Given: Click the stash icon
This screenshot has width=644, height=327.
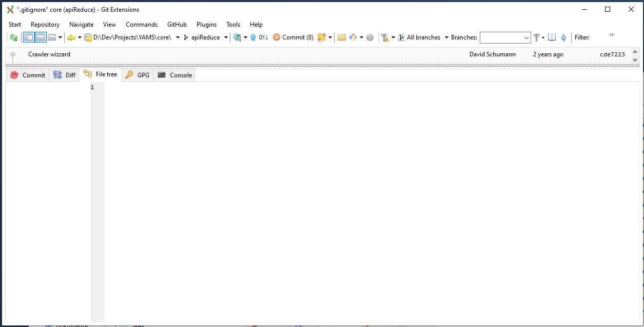Looking at the screenshot, I should coord(322,37).
